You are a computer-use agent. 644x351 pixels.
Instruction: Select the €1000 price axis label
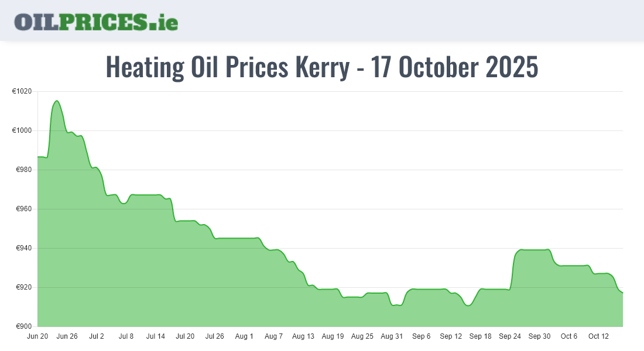(22, 130)
